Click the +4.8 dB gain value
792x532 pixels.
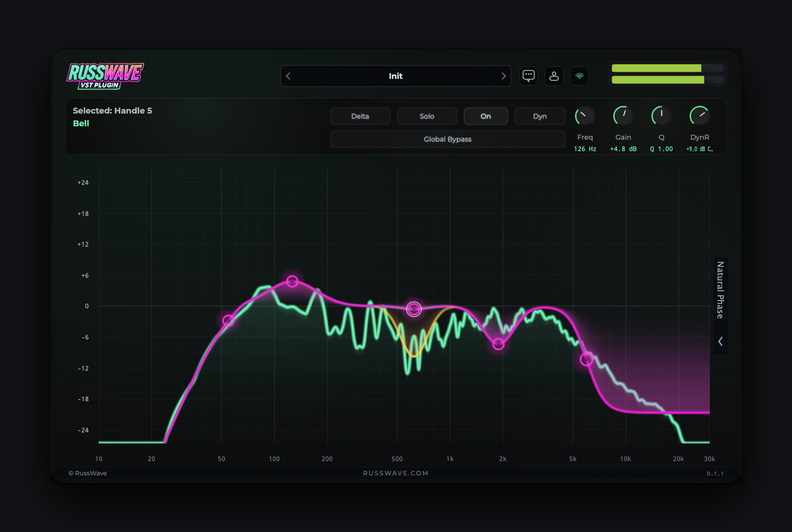pos(623,149)
